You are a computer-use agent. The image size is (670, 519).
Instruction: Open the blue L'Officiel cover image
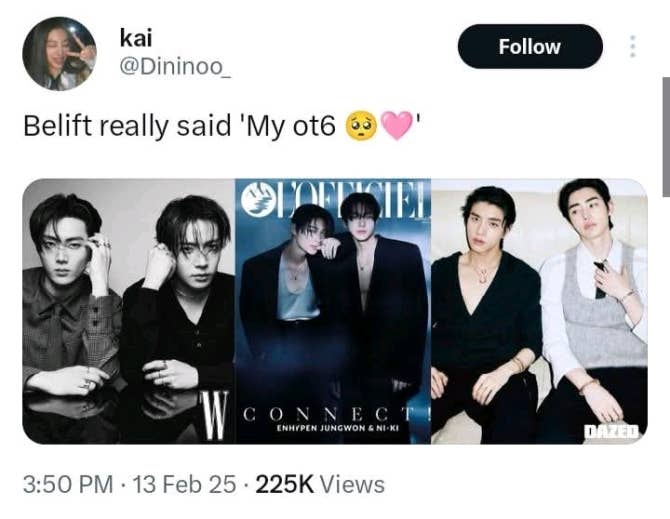pyautogui.click(x=333, y=311)
